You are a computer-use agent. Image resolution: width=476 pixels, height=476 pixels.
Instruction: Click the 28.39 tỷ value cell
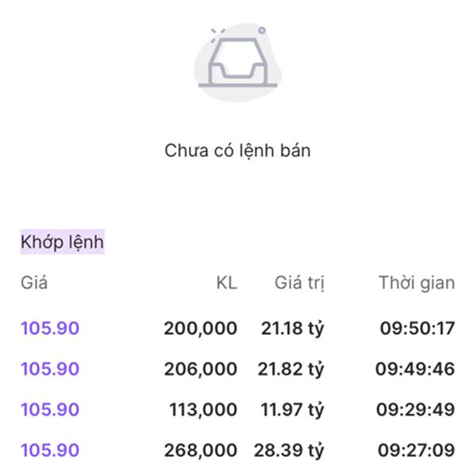(289, 451)
